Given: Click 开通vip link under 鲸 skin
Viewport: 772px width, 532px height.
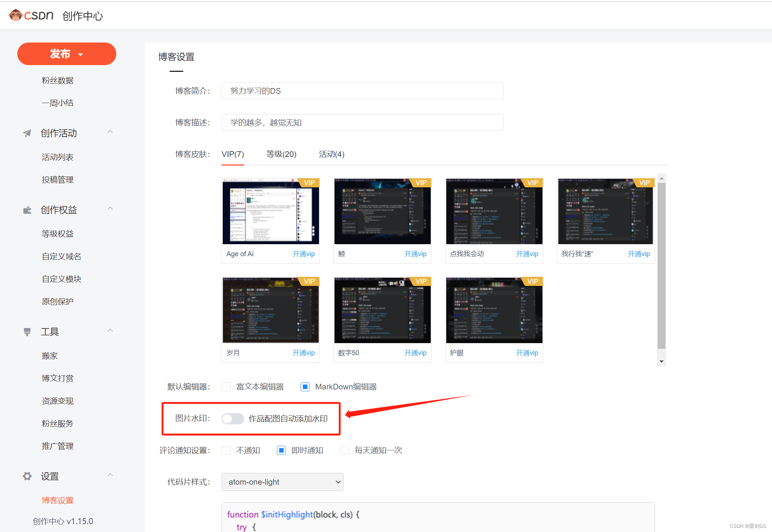Looking at the screenshot, I should (415, 254).
